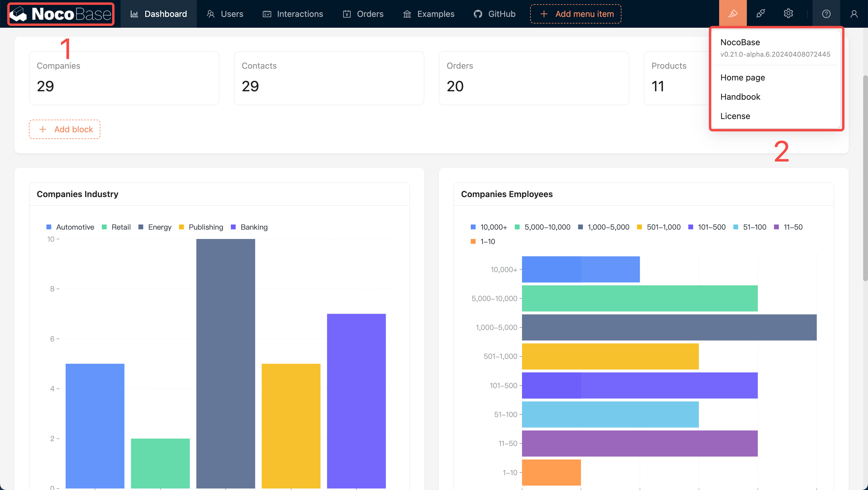868x490 pixels.
Task: Select Handbook from help dropdown
Action: 740,97
